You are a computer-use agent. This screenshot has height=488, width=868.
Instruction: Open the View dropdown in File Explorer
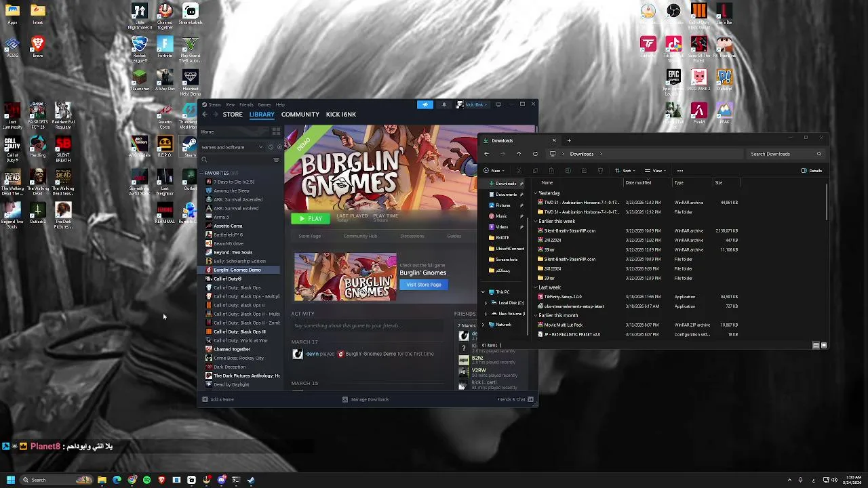click(655, 171)
